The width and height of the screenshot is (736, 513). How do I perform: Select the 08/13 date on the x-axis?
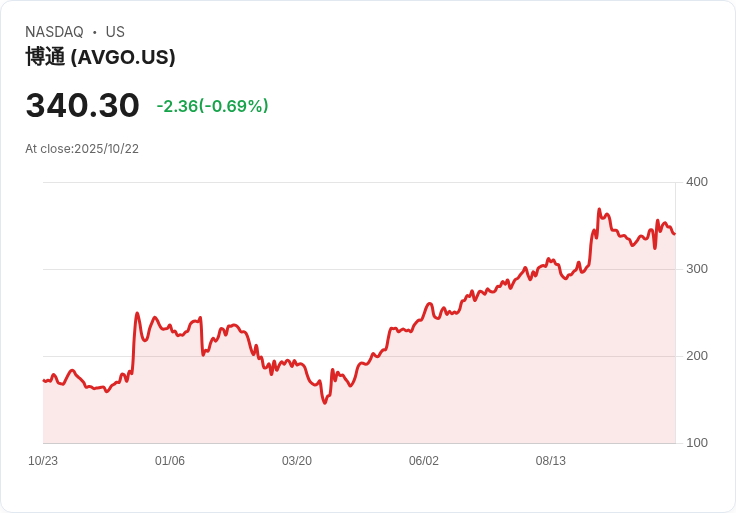(x=551, y=461)
